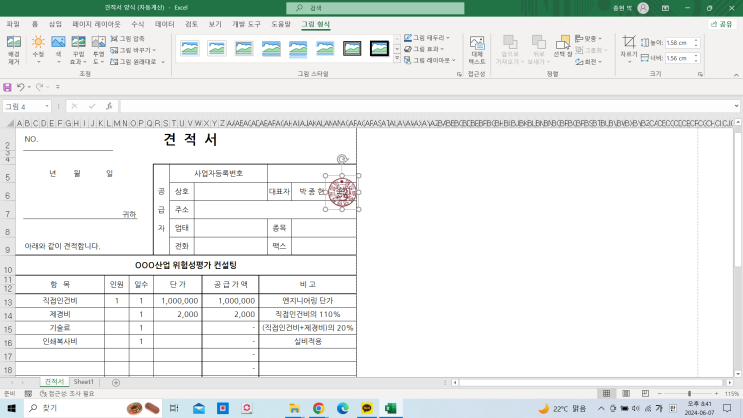The image size is (743, 418).
Task: Switch to Page Layout view in the status bar
Action: coord(626,394)
